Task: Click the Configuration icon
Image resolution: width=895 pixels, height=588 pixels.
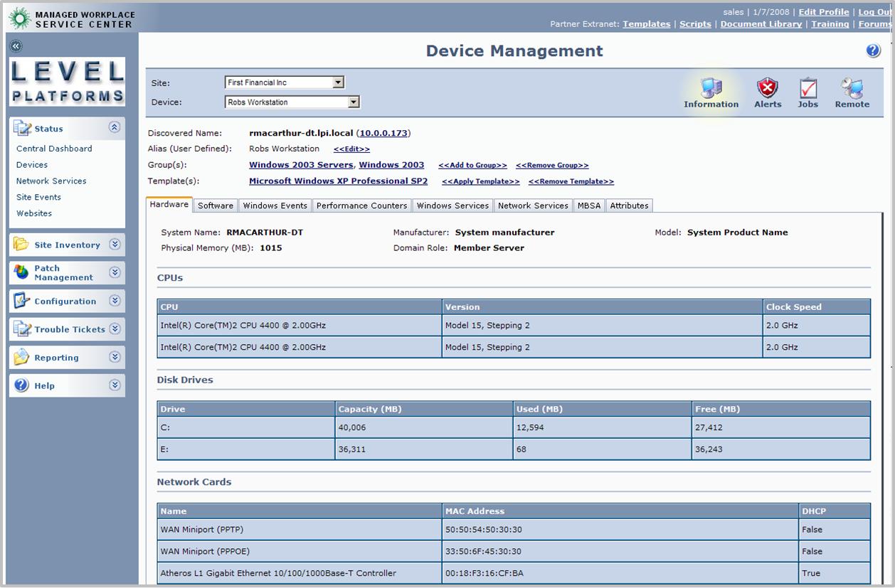Action: (x=22, y=300)
